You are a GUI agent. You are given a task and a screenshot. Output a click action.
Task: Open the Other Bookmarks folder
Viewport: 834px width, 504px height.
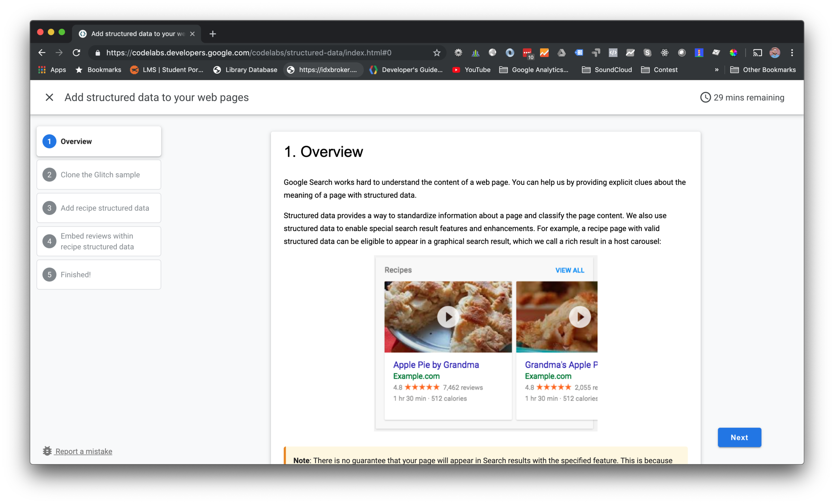pos(763,70)
